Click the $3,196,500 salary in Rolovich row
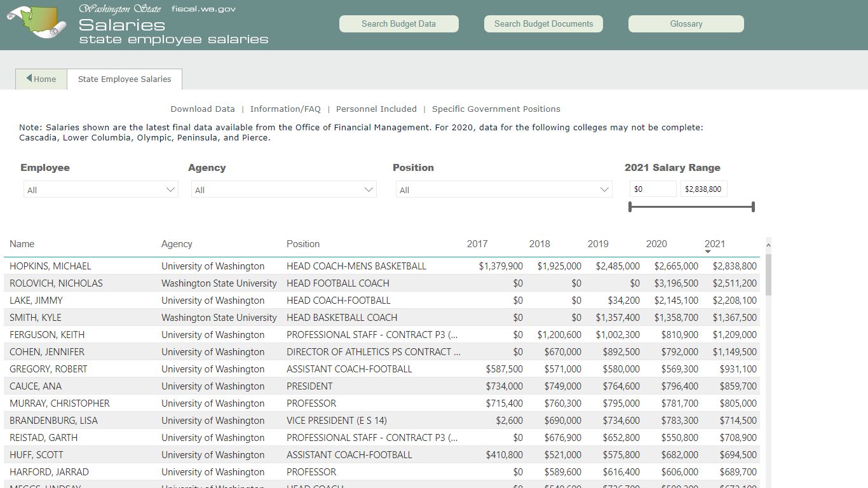868x488 pixels. pos(676,283)
